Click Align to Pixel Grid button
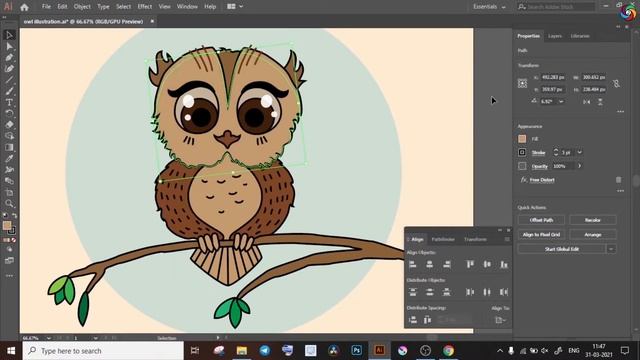The width and height of the screenshot is (640, 360). 541,235
